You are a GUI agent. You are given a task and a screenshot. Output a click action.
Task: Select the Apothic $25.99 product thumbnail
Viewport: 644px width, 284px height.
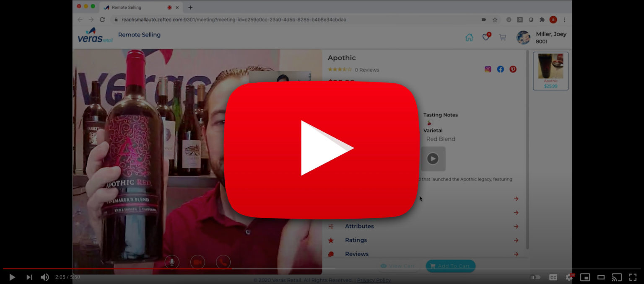click(x=551, y=71)
